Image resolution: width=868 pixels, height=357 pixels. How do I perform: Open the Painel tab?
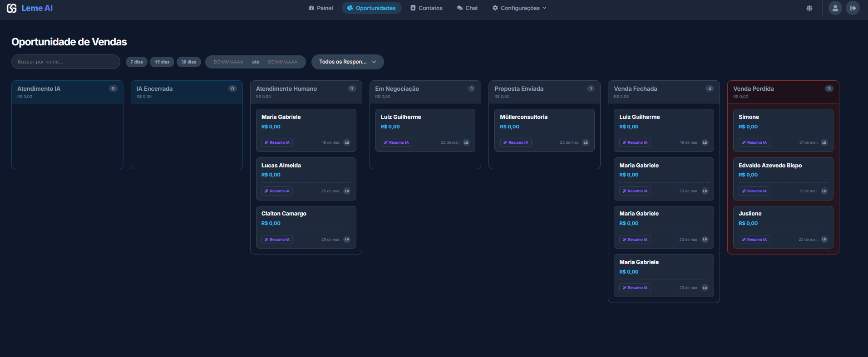coord(321,8)
